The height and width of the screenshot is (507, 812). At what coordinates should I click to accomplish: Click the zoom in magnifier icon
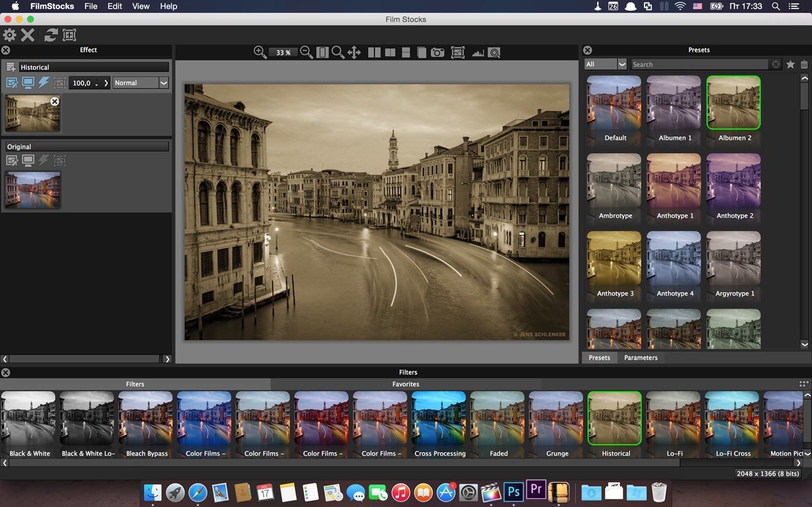click(260, 52)
